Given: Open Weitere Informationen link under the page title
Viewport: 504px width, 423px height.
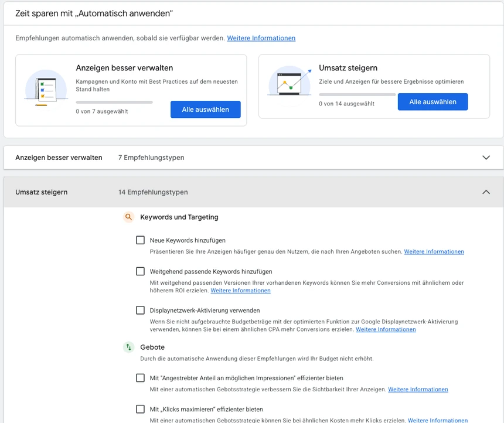Looking at the screenshot, I should point(261,38).
